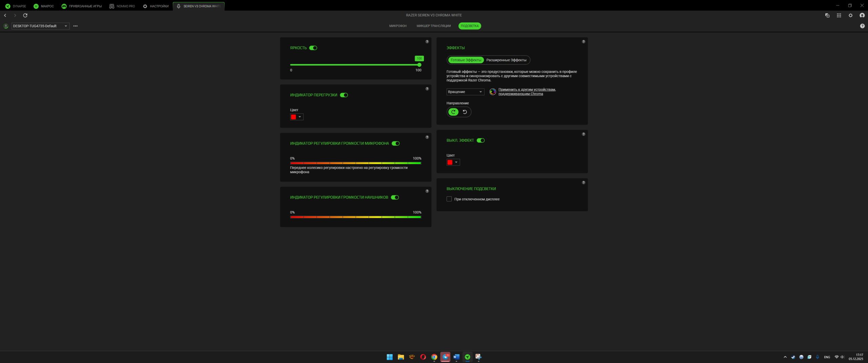Click the brightness slider handle
The width and height of the screenshot is (868, 363).
(x=419, y=65)
